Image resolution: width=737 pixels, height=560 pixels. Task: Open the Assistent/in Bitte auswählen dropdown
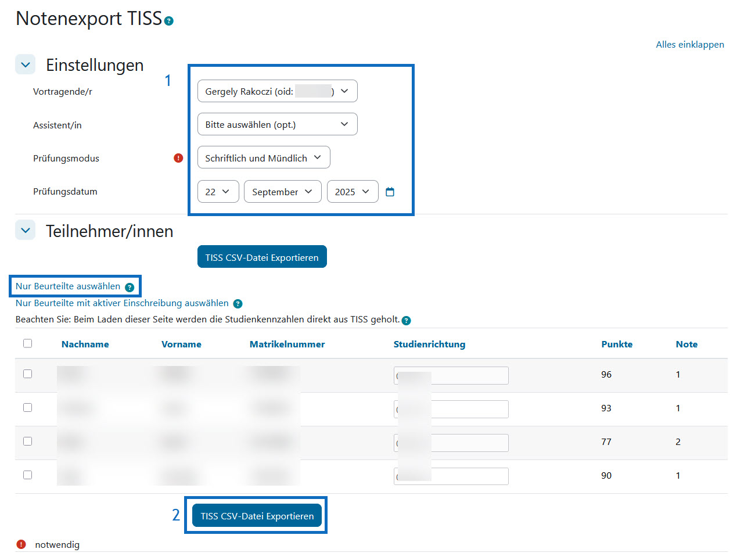click(x=277, y=124)
